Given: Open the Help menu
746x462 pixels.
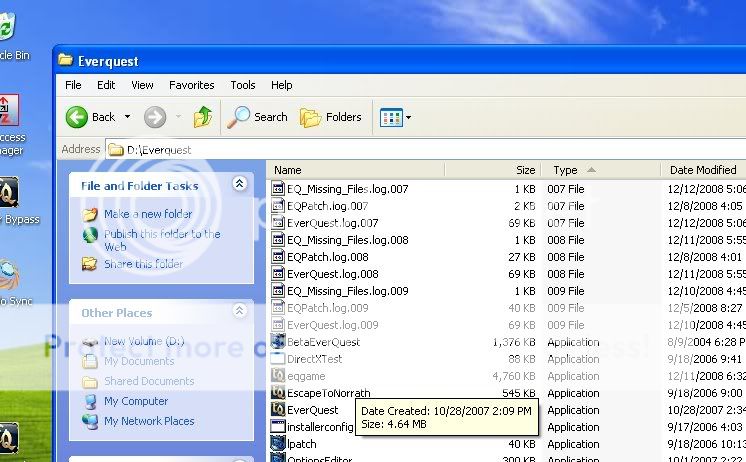Looking at the screenshot, I should coord(282,85).
